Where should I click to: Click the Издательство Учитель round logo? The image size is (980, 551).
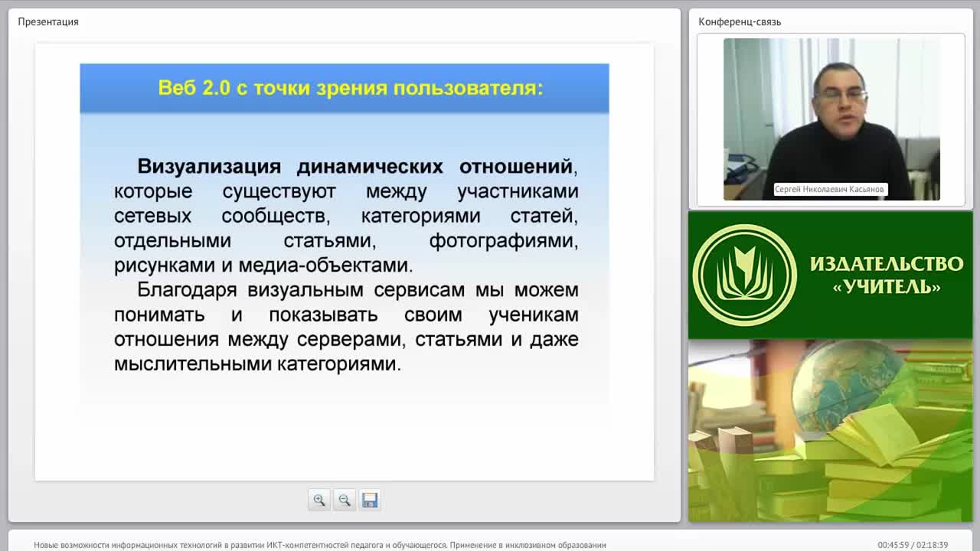click(x=745, y=275)
